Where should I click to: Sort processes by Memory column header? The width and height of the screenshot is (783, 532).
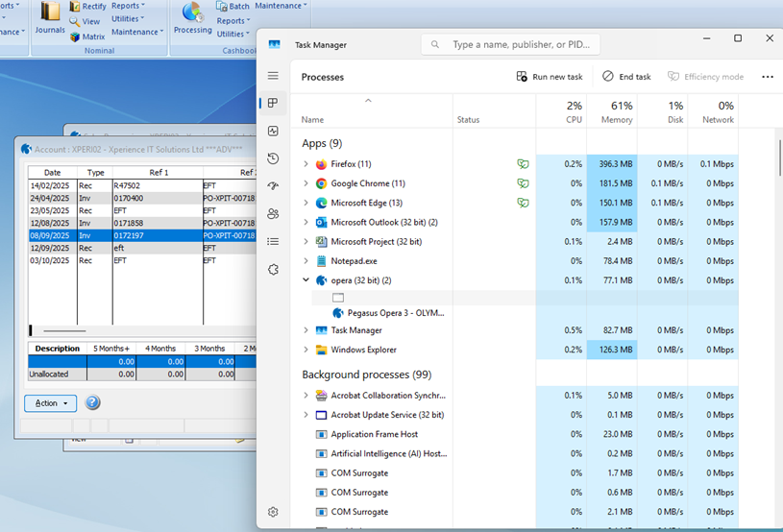click(612, 111)
